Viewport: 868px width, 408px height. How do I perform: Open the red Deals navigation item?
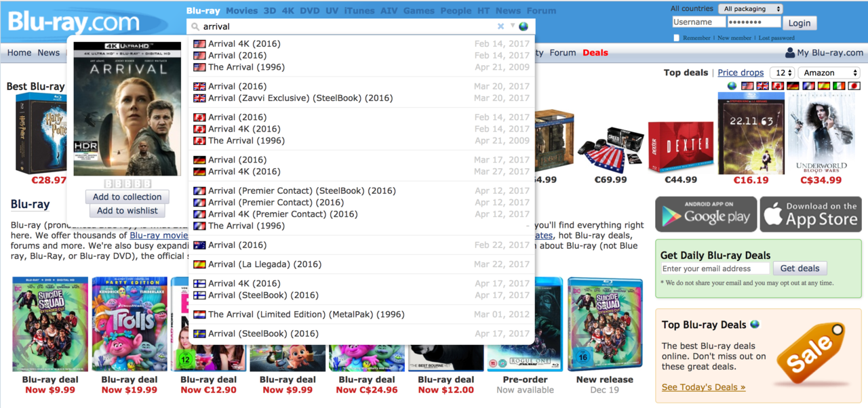(595, 52)
